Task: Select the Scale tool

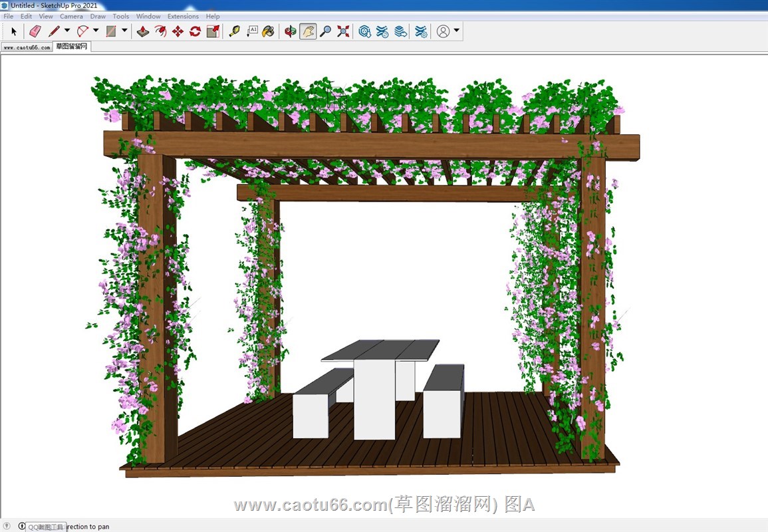Action: [213, 32]
